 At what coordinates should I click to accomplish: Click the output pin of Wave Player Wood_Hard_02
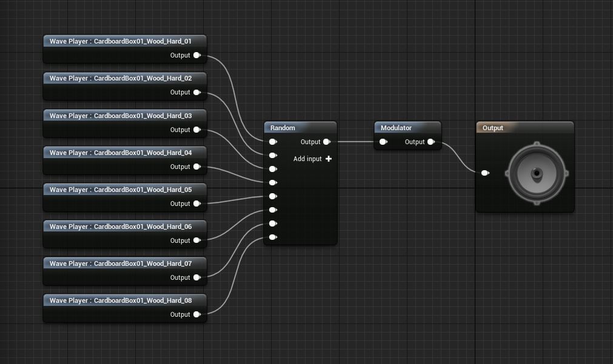(x=196, y=93)
